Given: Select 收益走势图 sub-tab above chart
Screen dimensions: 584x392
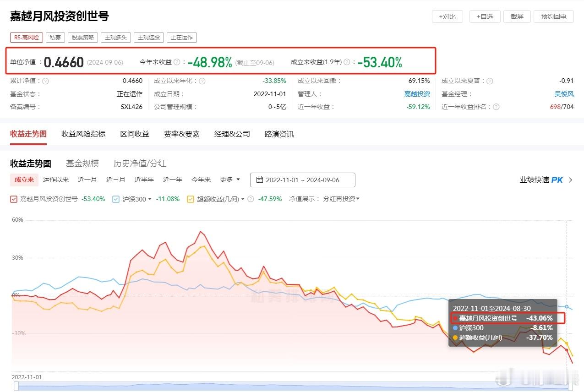Looking at the screenshot, I should 31,163.
